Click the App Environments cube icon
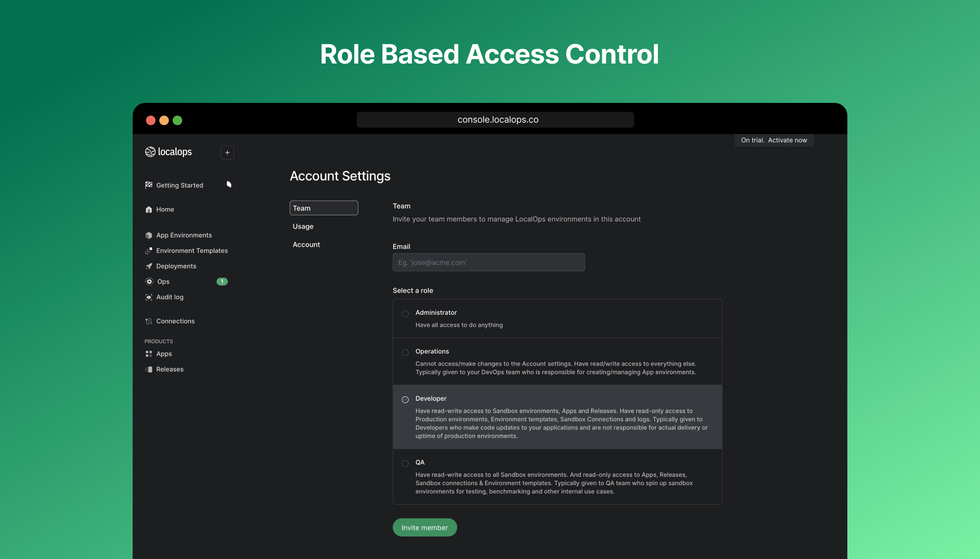 click(x=149, y=235)
